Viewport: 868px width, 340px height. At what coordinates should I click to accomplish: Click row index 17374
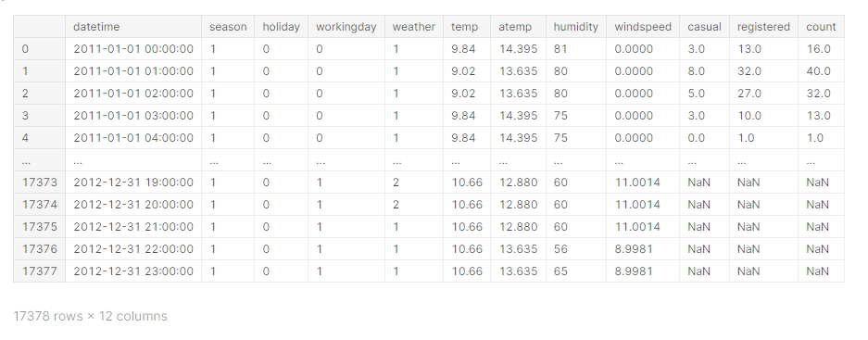tap(39, 205)
